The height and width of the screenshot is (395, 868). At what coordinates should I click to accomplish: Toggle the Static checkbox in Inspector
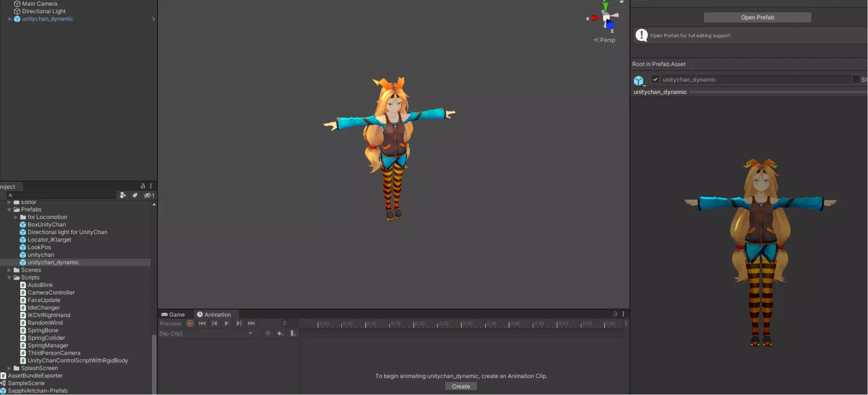click(856, 80)
